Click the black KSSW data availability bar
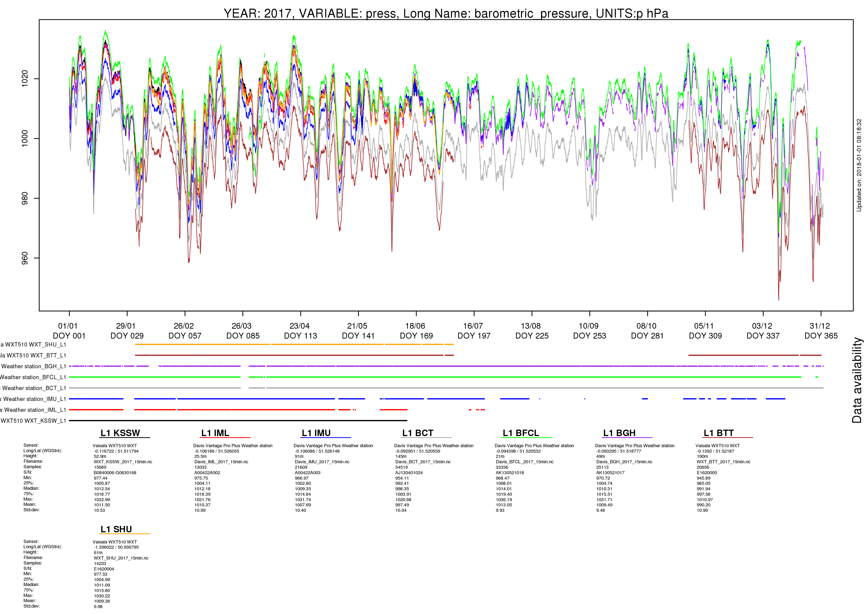 point(238,421)
